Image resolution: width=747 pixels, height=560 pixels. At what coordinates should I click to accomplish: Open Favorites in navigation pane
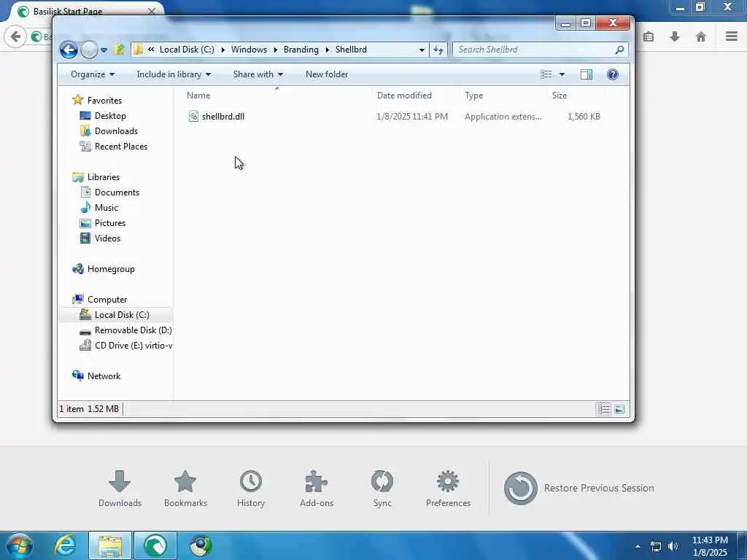coord(104,101)
